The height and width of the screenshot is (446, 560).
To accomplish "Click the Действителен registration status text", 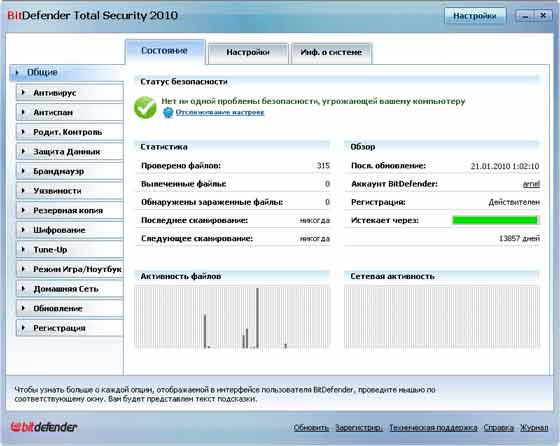I will 514,202.
